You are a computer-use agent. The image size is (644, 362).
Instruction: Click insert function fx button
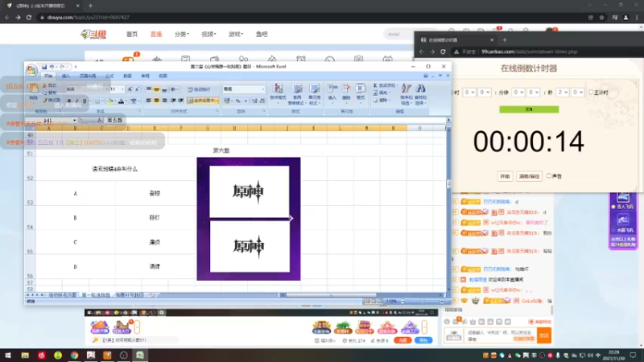point(100,120)
